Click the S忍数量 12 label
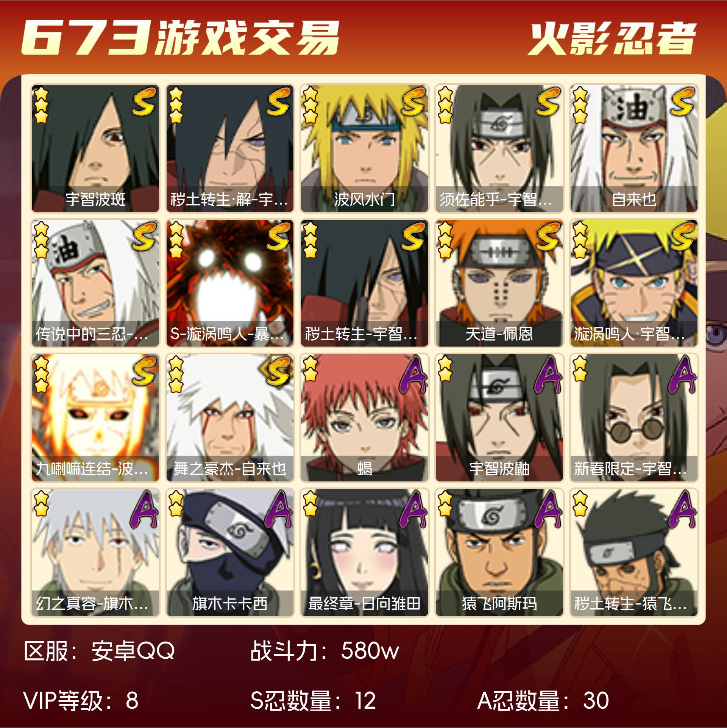727x728 pixels. (313, 700)
